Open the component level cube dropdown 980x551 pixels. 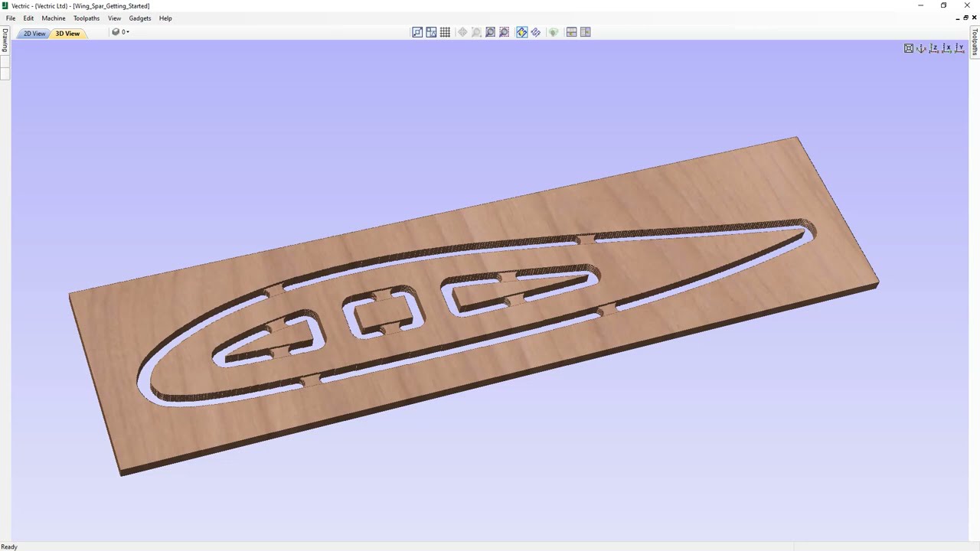[x=120, y=32]
